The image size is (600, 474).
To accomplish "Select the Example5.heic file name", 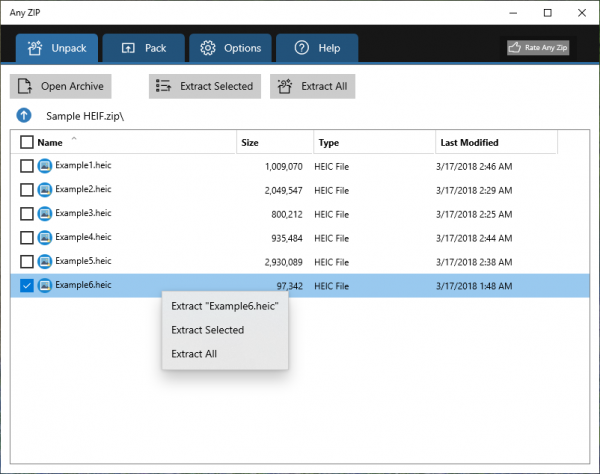I will pos(83,261).
